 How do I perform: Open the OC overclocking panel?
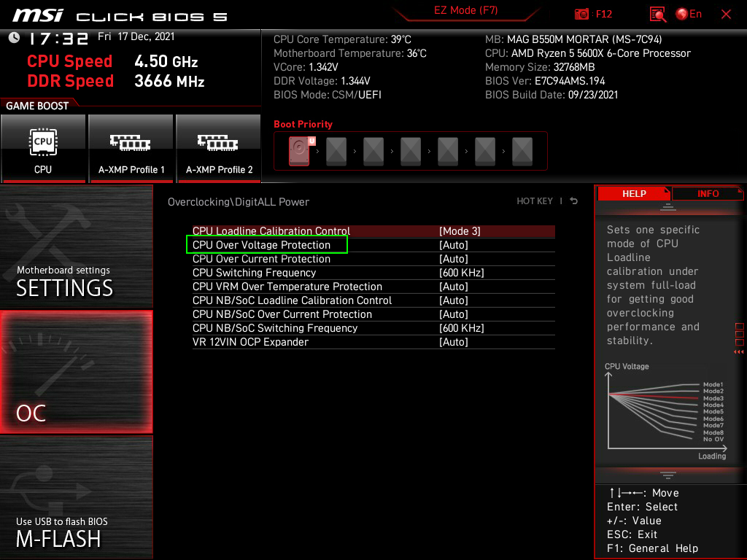(x=76, y=372)
